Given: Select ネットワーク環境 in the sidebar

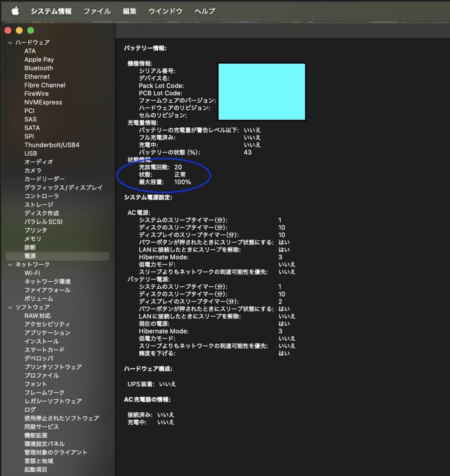Looking at the screenshot, I should (x=47, y=281).
